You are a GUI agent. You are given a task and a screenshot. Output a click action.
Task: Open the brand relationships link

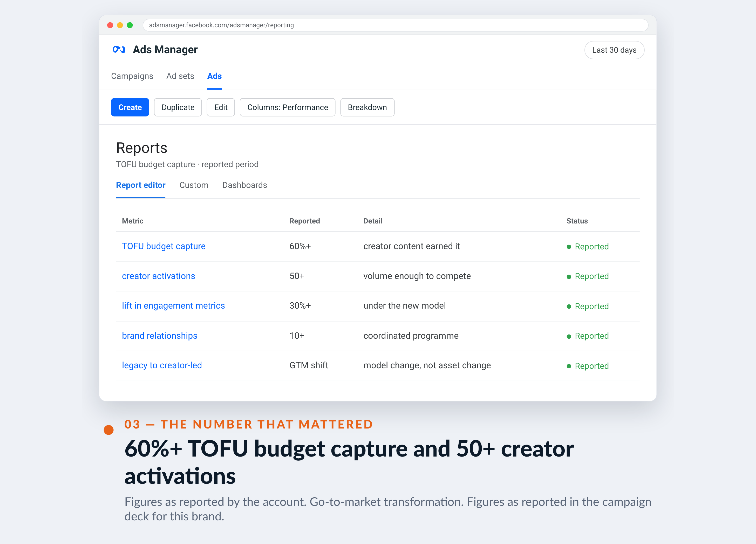point(160,336)
